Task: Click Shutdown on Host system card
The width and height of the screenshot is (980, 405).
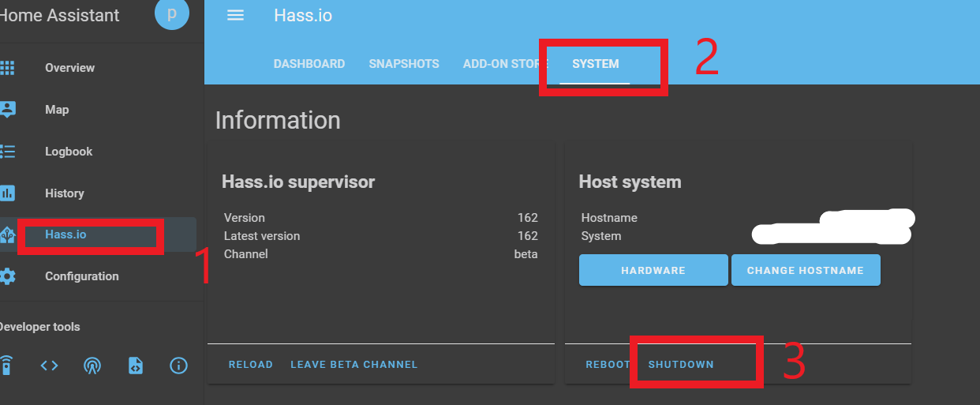Action: click(x=681, y=365)
